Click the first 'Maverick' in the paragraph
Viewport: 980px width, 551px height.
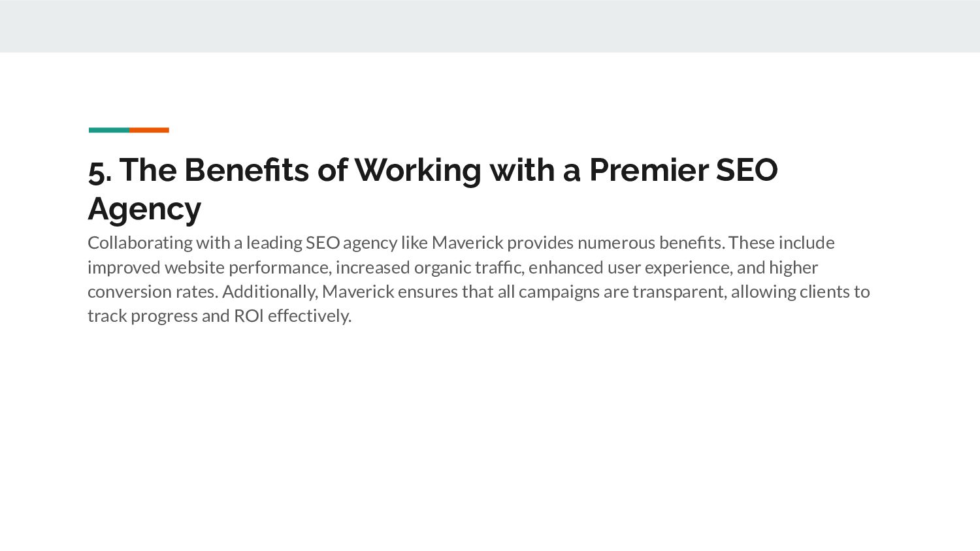click(467, 243)
